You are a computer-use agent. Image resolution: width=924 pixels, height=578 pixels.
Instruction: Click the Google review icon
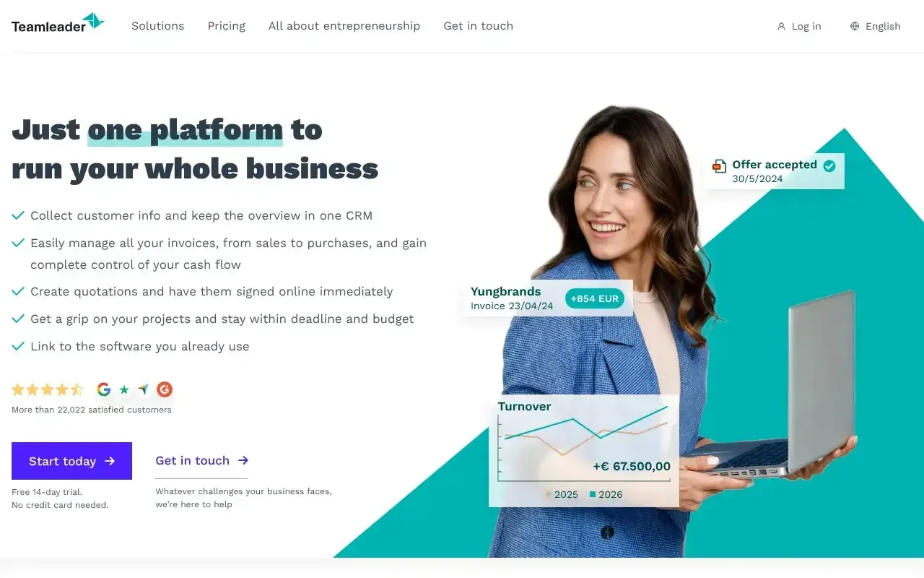pyautogui.click(x=104, y=390)
